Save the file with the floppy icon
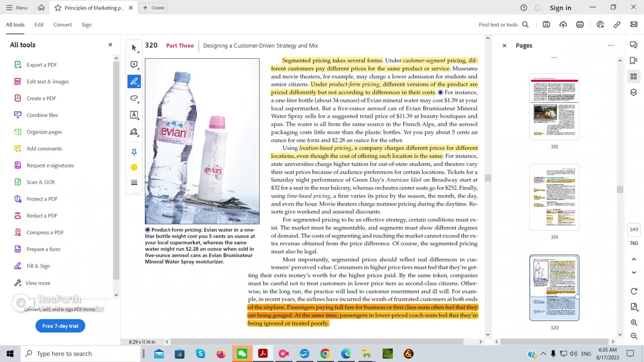The height and width of the screenshot is (362, 644). [x=546, y=25]
